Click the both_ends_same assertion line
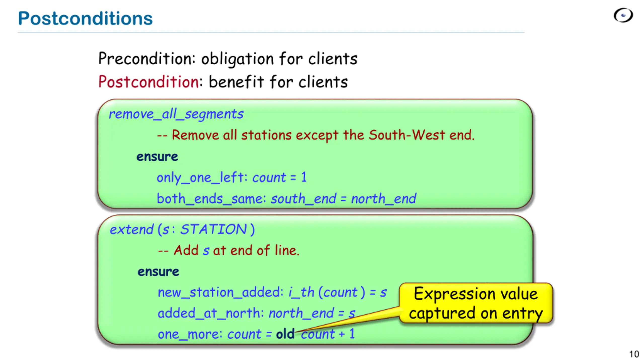This screenshot has width=644, height=362. (x=286, y=199)
